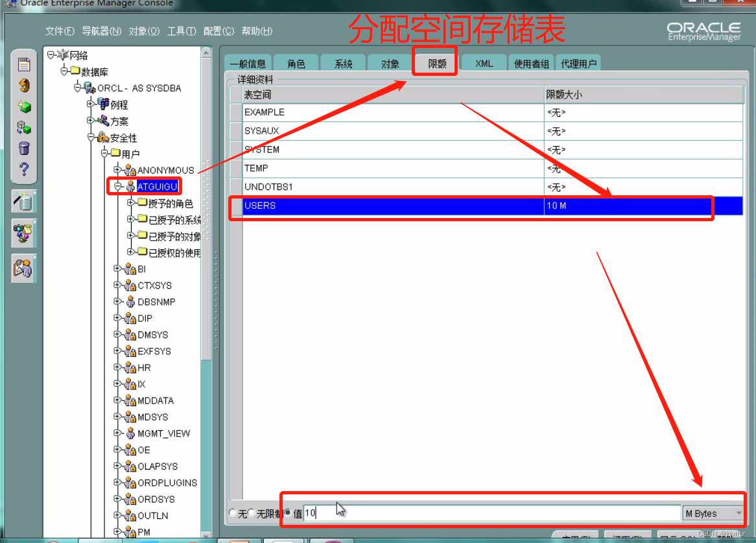Image resolution: width=756 pixels, height=543 pixels.
Task: Click the colorful objects tool icon in left toolbar
Action: [x=23, y=234]
